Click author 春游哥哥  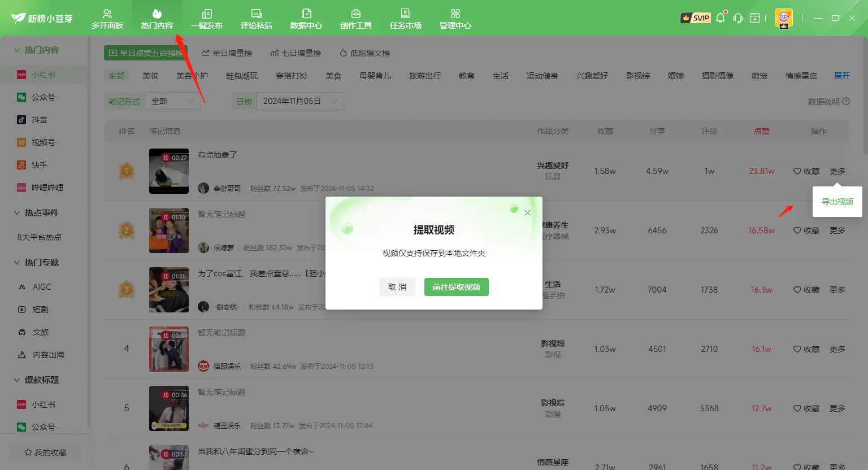[227, 188]
